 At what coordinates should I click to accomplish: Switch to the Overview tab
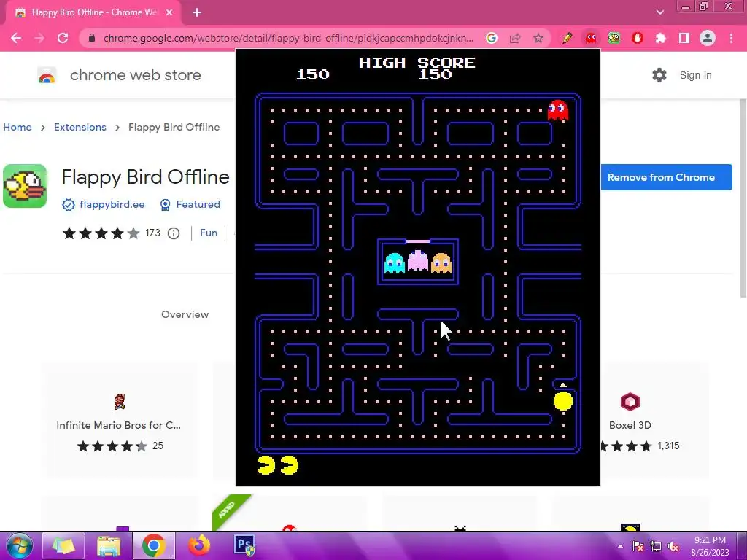(x=185, y=314)
